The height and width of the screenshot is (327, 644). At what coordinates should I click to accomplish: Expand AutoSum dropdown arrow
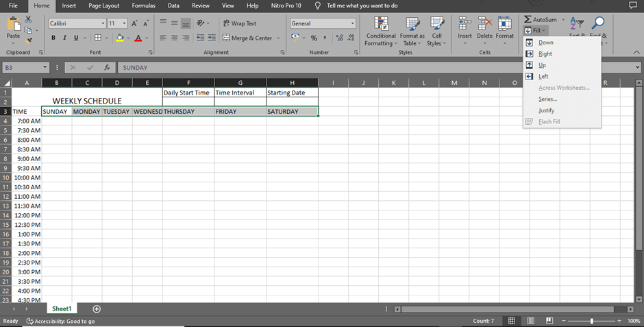563,19
